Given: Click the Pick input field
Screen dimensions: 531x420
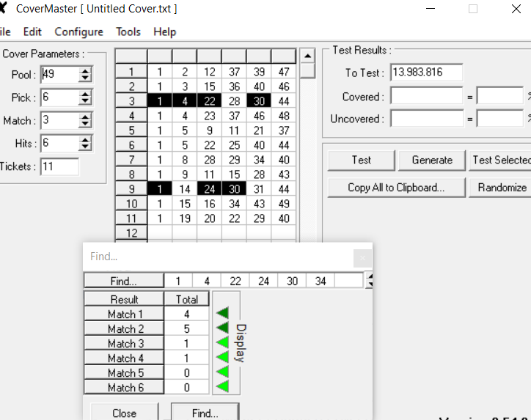Looking at the screenshot, I should pos(59,97).
